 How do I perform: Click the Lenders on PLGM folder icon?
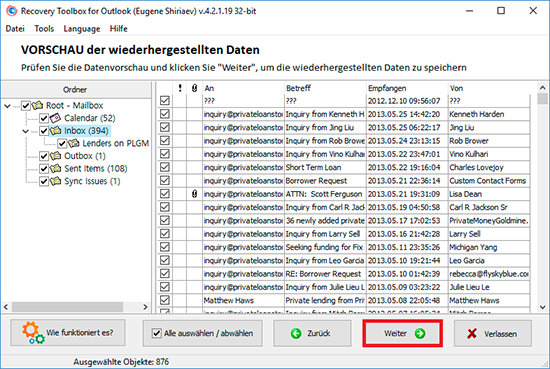pyautogui.click(x=74, y=143)
